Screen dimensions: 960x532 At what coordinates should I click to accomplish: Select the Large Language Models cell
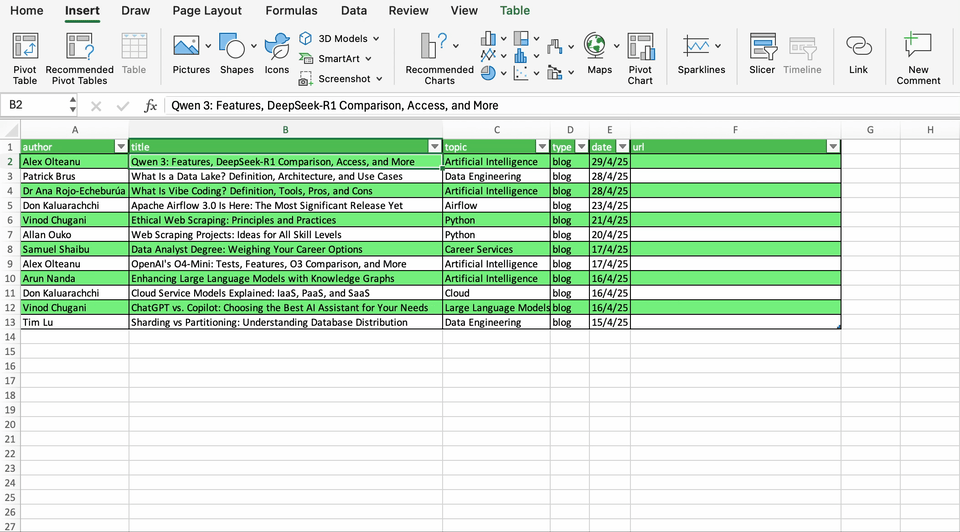pos(496,308)
